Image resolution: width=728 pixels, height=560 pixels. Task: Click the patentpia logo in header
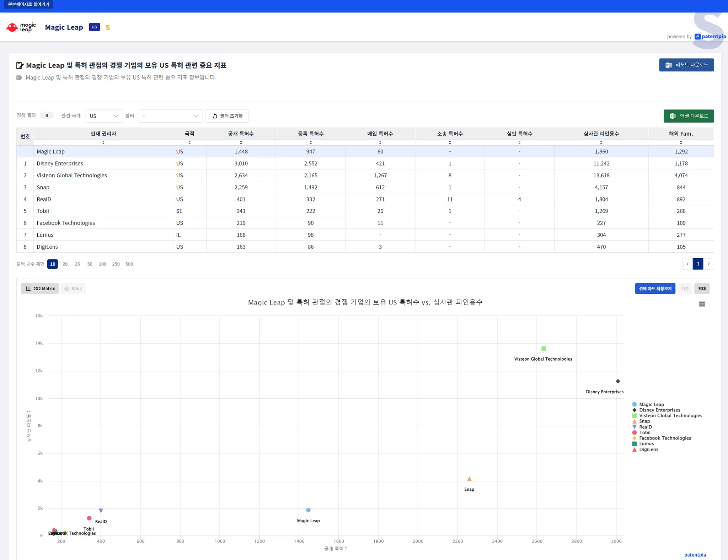[x=710, y=37]
